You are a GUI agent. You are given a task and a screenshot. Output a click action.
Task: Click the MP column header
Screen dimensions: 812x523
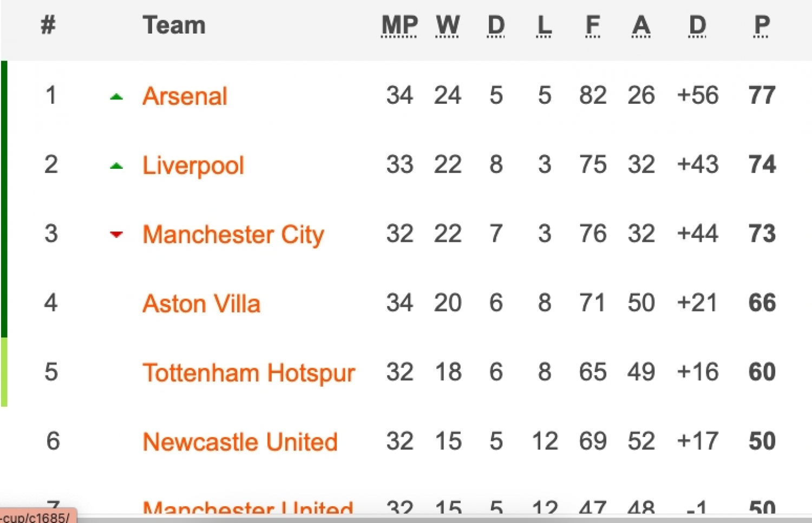(x=400, y=25)
